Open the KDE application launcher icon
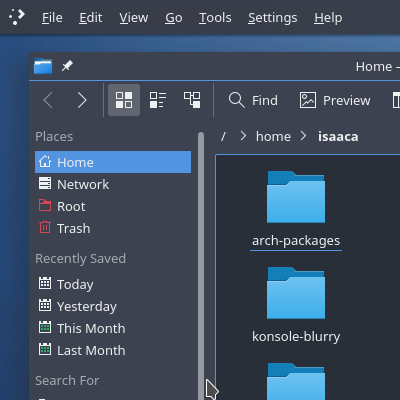 click(17, 17)
